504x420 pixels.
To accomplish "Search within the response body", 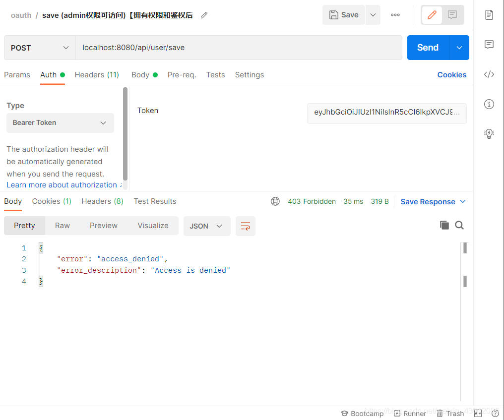I will click(459, 225).
